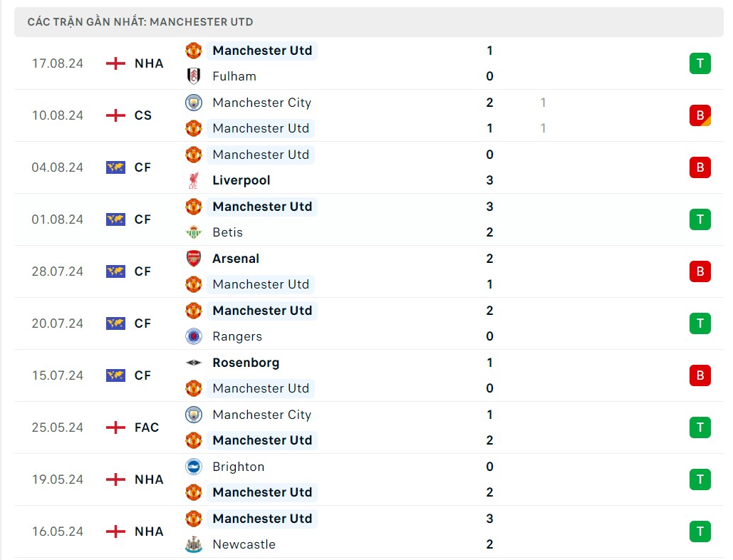
Task: Click the Brighton club crest icon
Action: [194, 467]
